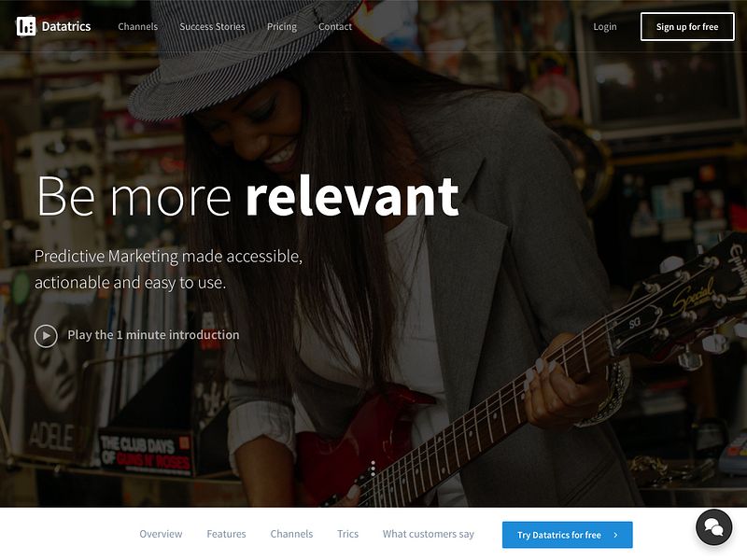Open the Contact page
747x560 pixels.
[335, 27]
